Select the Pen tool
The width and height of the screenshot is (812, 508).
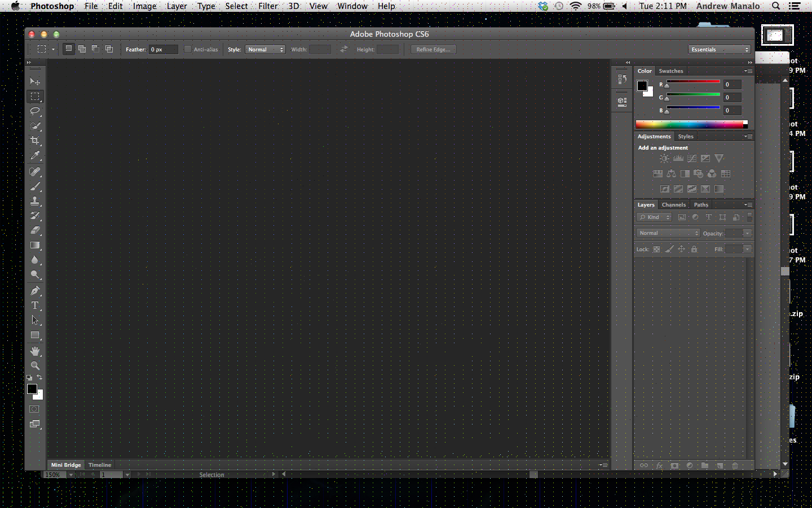click(35, 291)
